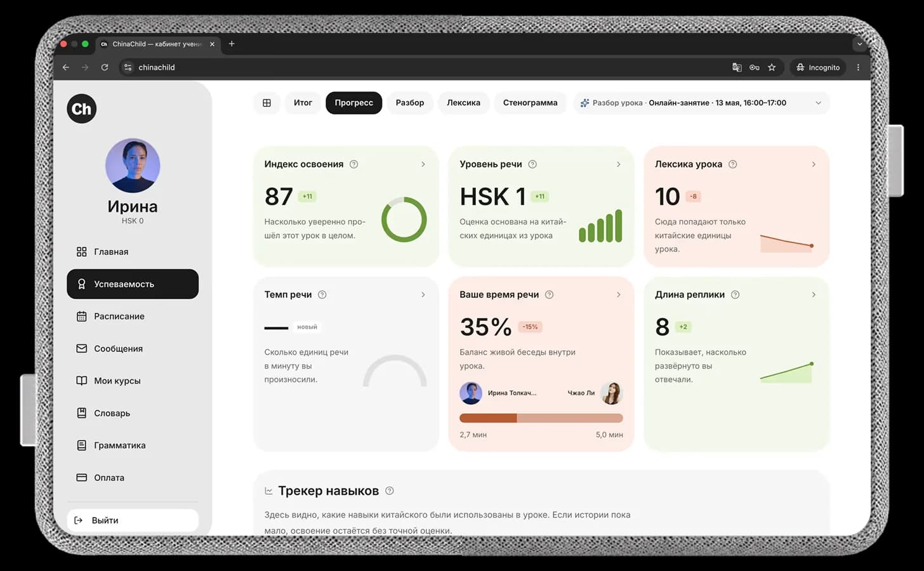The width and height of the screenshot is (924, 571).
Task: Open Оплата in the sidebar
Action: coord(133,478)
